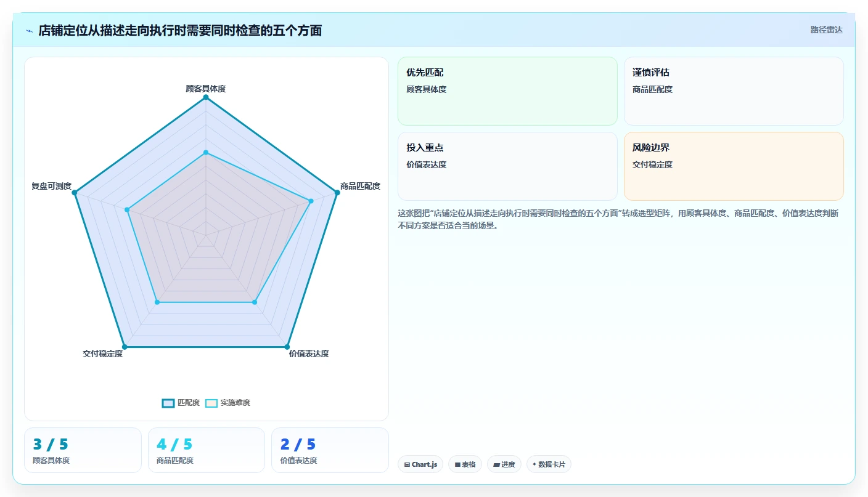This screenshot has width=868, height=497.
Task: Click the inner 实施难度 point on 复盘可测度 axis
Action: 127,210
